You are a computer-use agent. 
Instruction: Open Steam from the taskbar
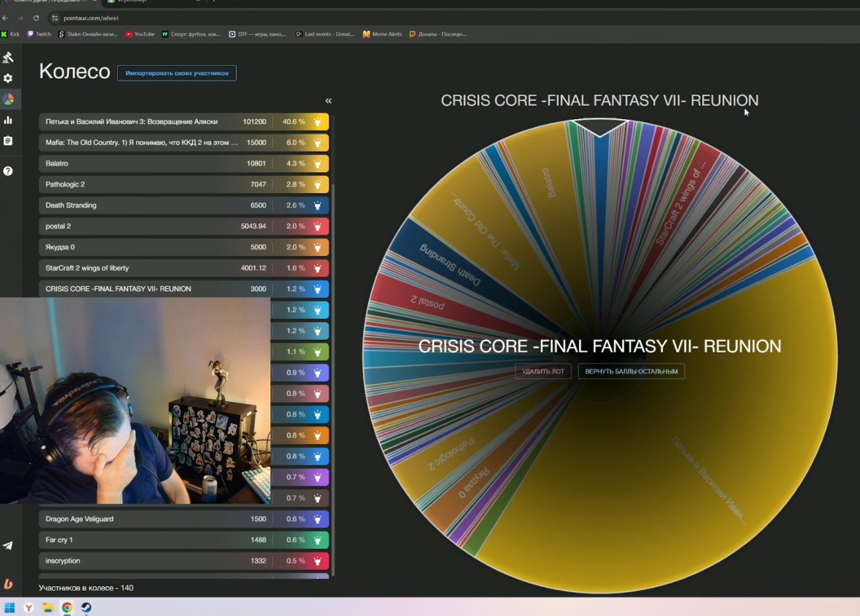pyautogui.click(x=86, y=607)
